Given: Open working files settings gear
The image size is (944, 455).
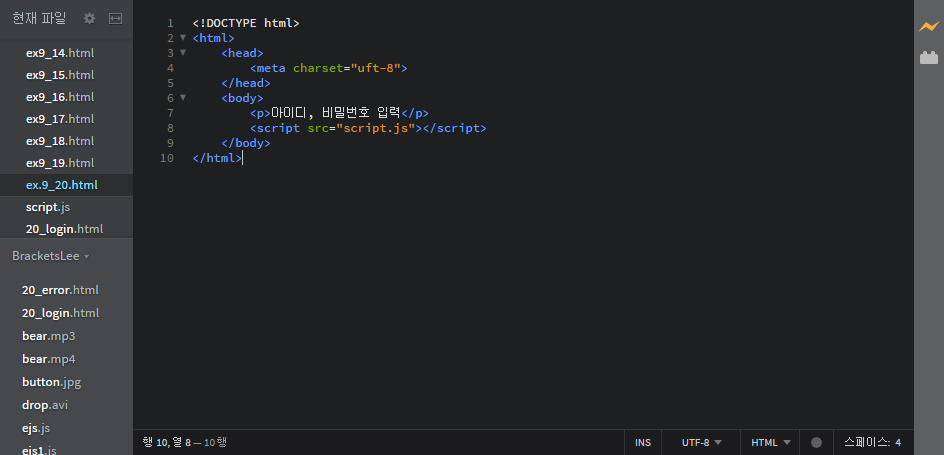Looking at the screenshot, I should [x=89, y=19].
